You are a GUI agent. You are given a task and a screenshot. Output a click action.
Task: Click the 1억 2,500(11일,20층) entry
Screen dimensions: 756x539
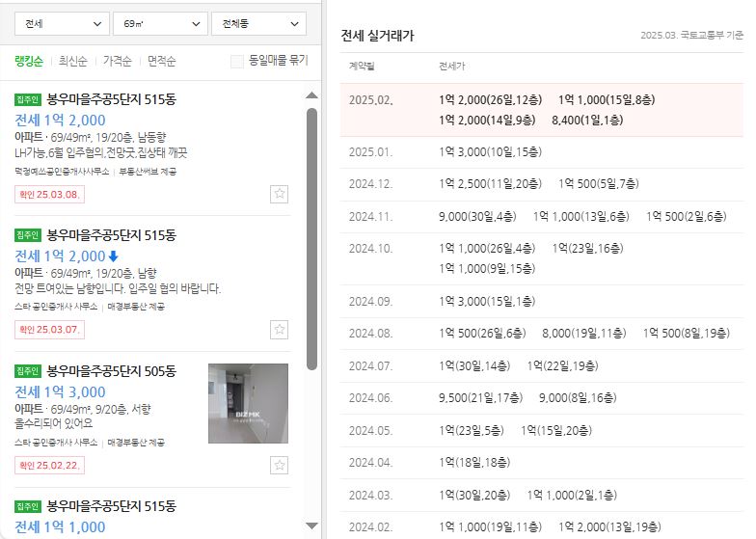click(x=490, y=183)
